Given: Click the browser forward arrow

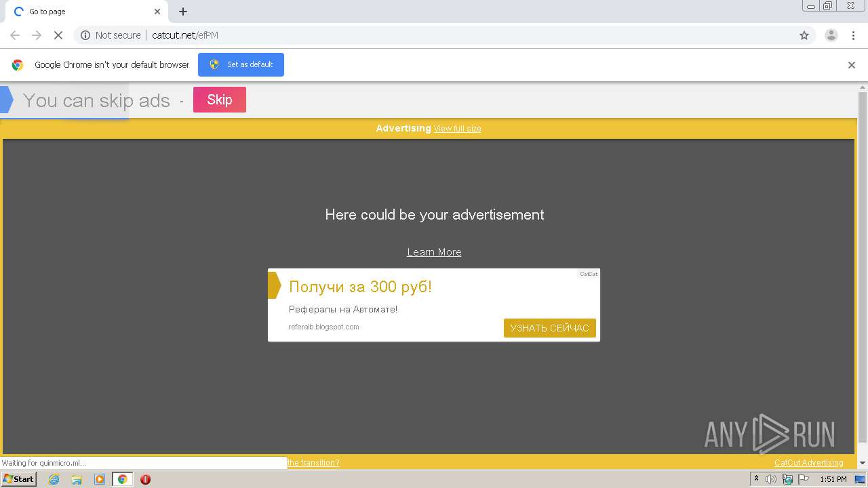Looking at the screenshot, I should click(37, 35).
